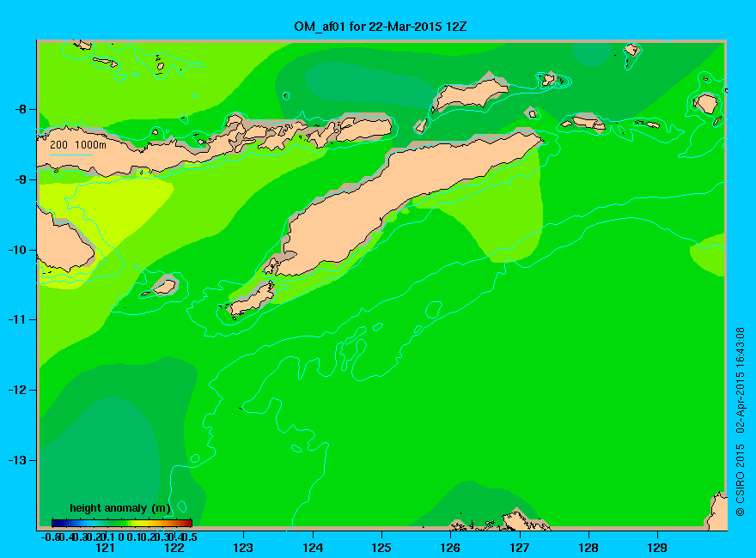
Task: Click the longitude label 127
Action: point(519,548)
